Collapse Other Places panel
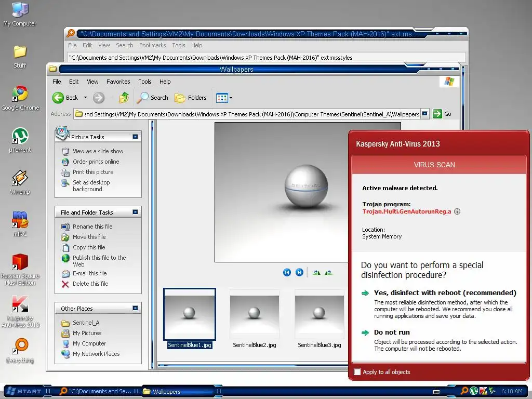The width and height of the screenshot is (532, 399). 135,308
